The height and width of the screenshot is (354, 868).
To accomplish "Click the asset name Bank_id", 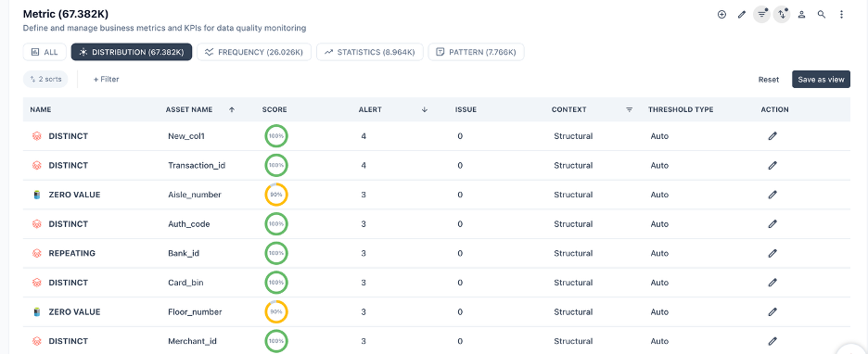I will pyautogui.click(x=184, y=253).
